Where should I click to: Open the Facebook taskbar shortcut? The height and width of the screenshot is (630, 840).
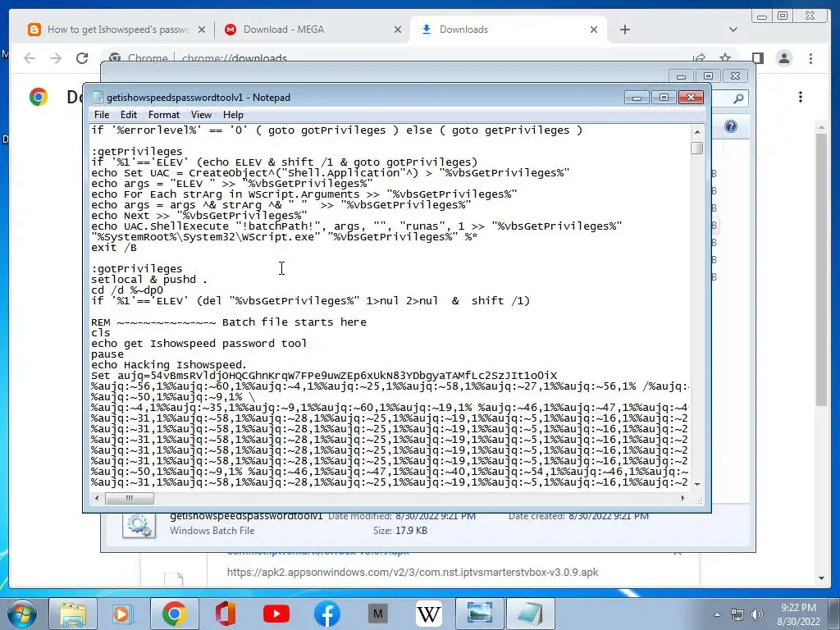(326, 614)
